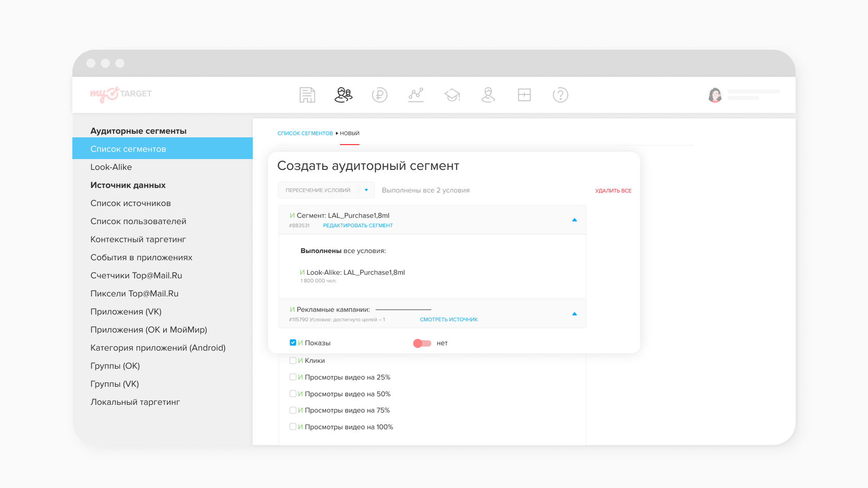Image resolution: width=868 pixels, height=488 pixels.
Task: Uncheck the Показы checkbox
Action: click(293, 343)
